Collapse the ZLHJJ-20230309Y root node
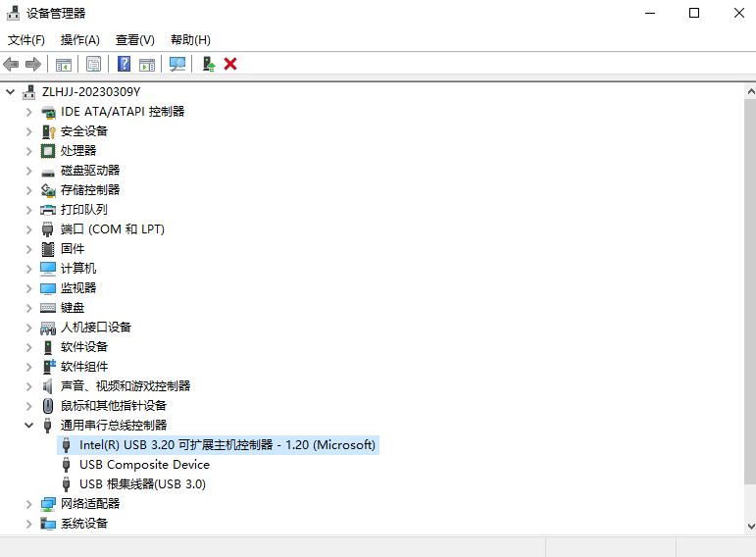 (10, 91)
